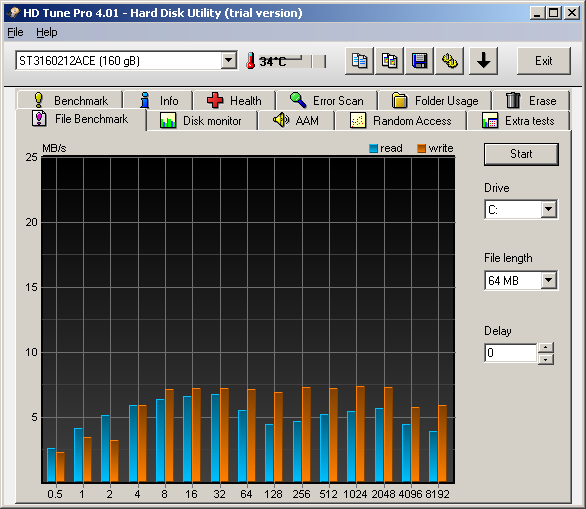Click into the Delay input field
Image resolution: width=586 pixels, height=509 pixels.
(x=511, y=353)
